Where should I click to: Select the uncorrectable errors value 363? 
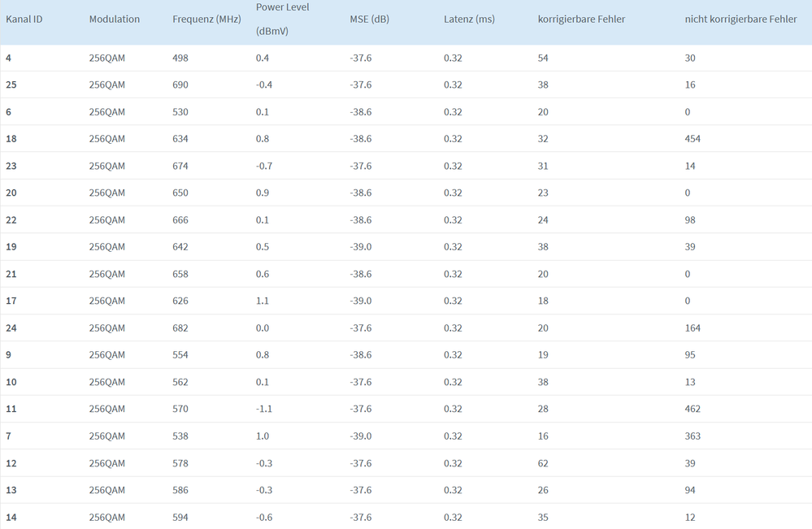coord(693,436)
